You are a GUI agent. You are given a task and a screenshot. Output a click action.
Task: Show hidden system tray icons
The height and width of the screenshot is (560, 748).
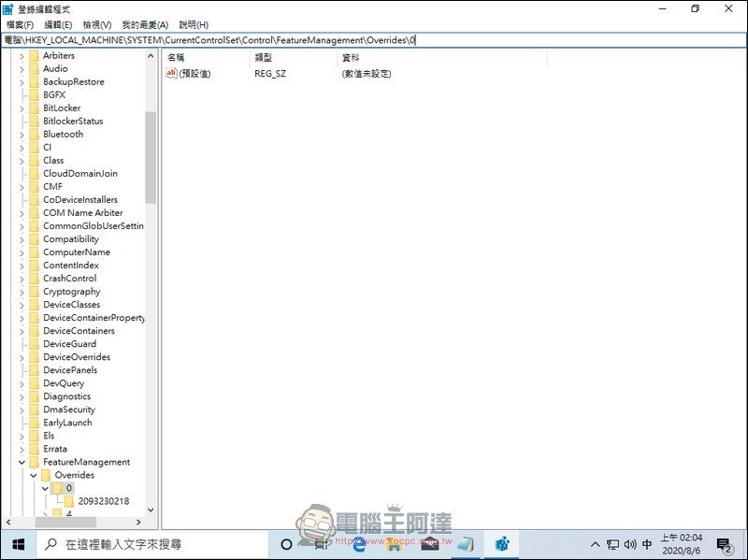point(596,544)
